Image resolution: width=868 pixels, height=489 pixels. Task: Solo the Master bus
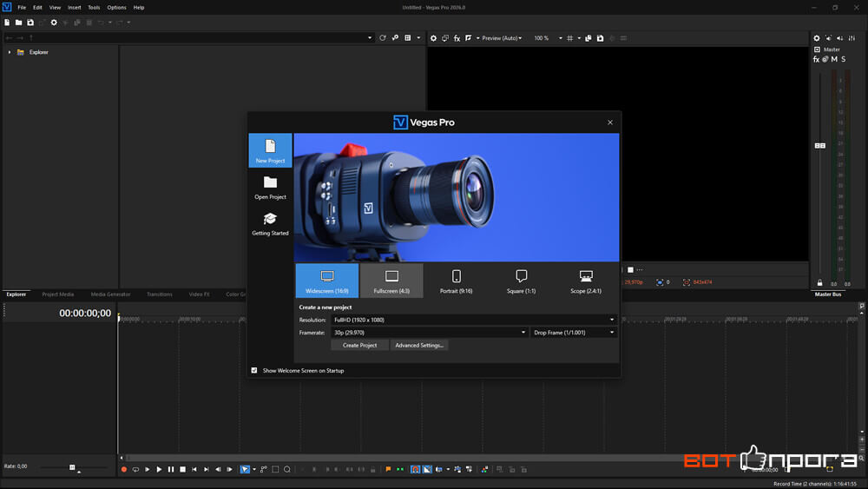point(844,59)
